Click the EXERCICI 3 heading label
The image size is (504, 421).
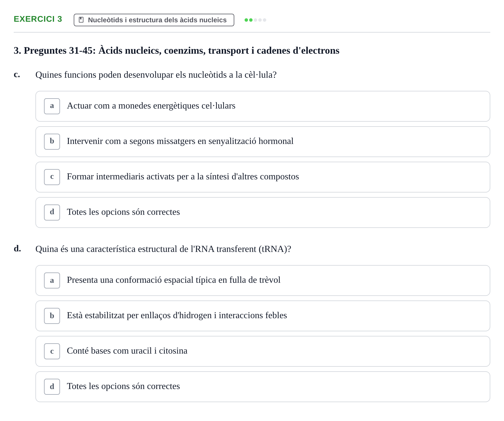point(38,19)
